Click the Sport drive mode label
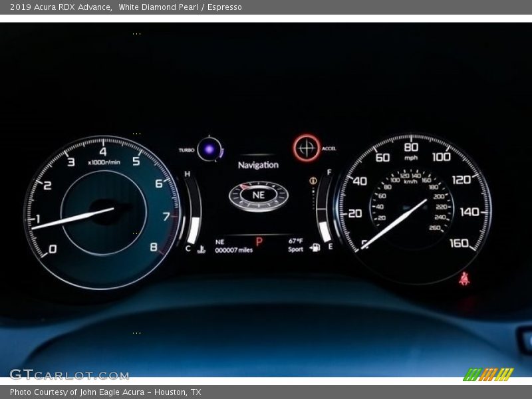 [x=295, y=250]
